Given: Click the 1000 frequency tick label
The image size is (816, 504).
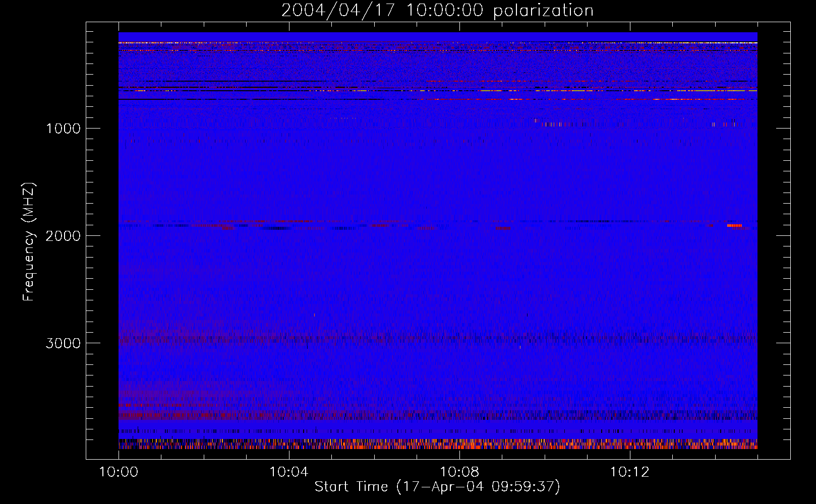Looking at the screenshot, I should pyautogui.click(x=63, y=129).
